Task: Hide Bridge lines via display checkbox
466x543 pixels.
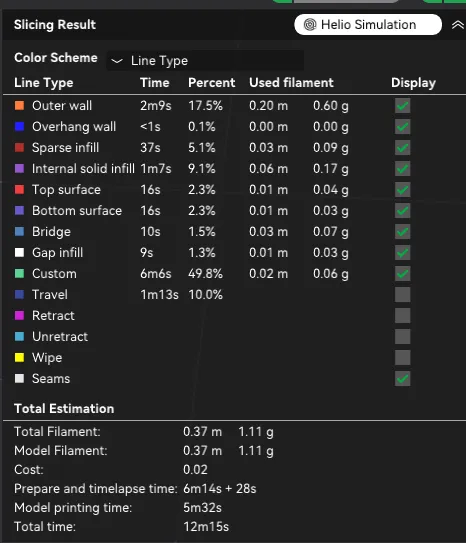Action: coord(402,232)
